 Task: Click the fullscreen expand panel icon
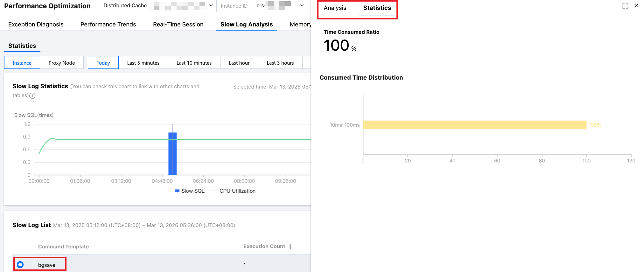coord(625,6)
